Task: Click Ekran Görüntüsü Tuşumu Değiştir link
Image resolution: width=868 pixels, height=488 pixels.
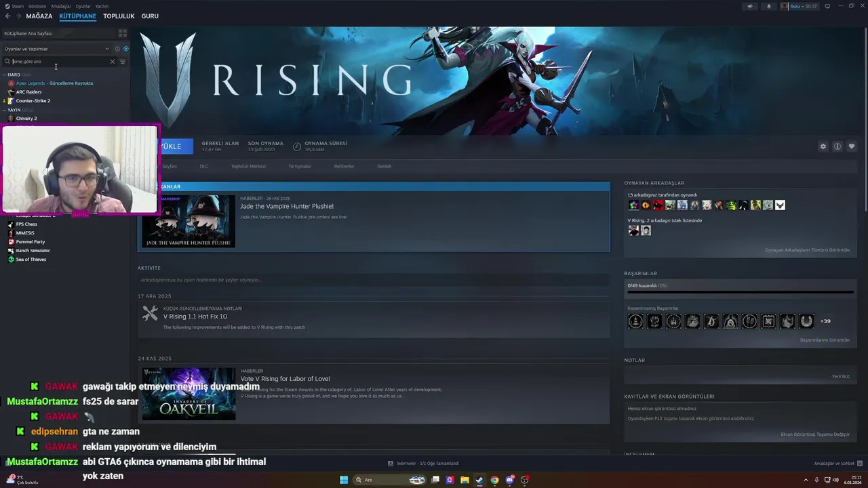Action: [x=815, y=434]
